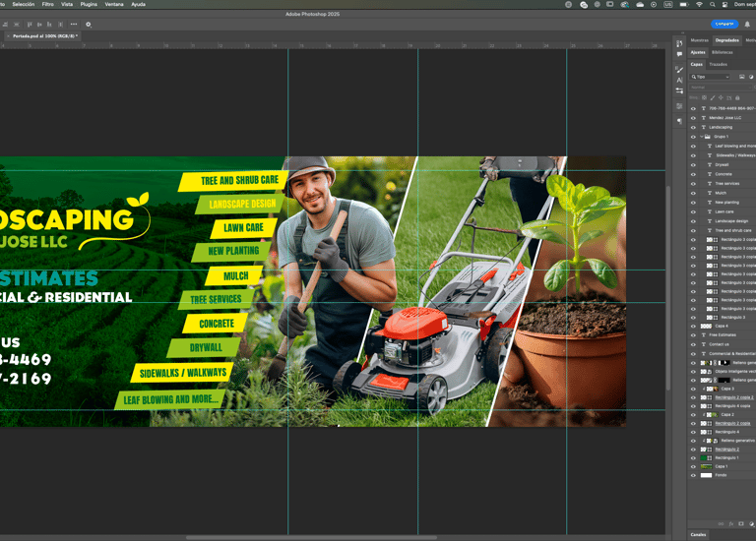Click the lock all padlock icon

737,97
